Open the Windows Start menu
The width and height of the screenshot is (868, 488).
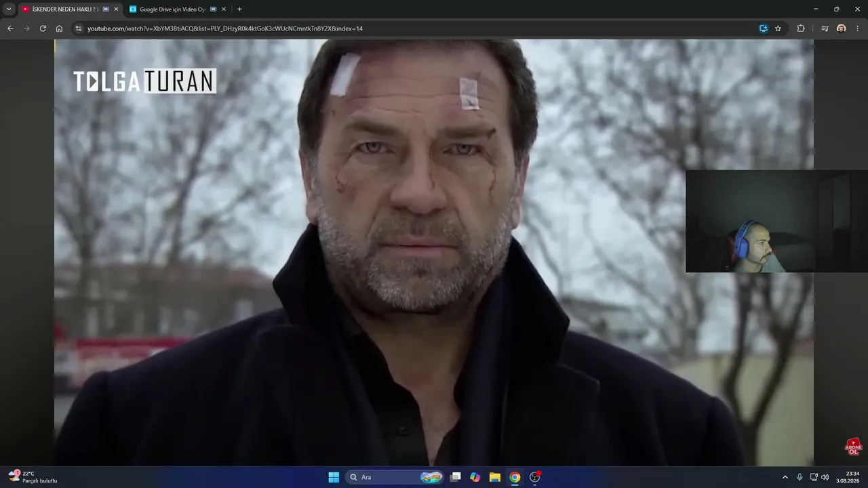pos(334,477)
